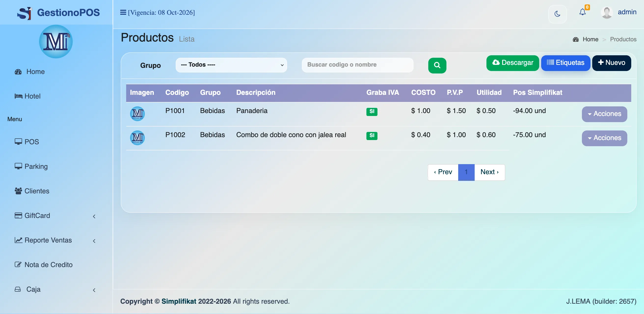Open Clientes in the sidebar menu
The width and height of the screenshot is (644, 314).
point(37,191)
